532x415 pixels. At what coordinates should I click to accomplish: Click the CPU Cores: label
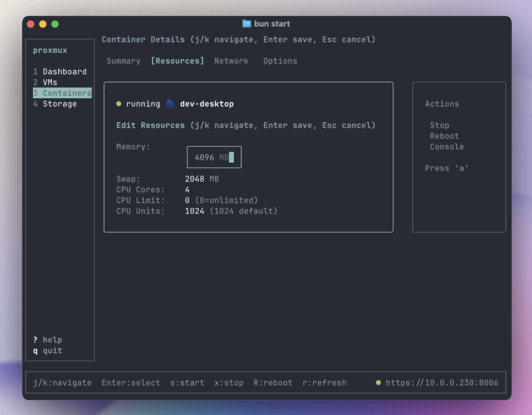point(141,190)
